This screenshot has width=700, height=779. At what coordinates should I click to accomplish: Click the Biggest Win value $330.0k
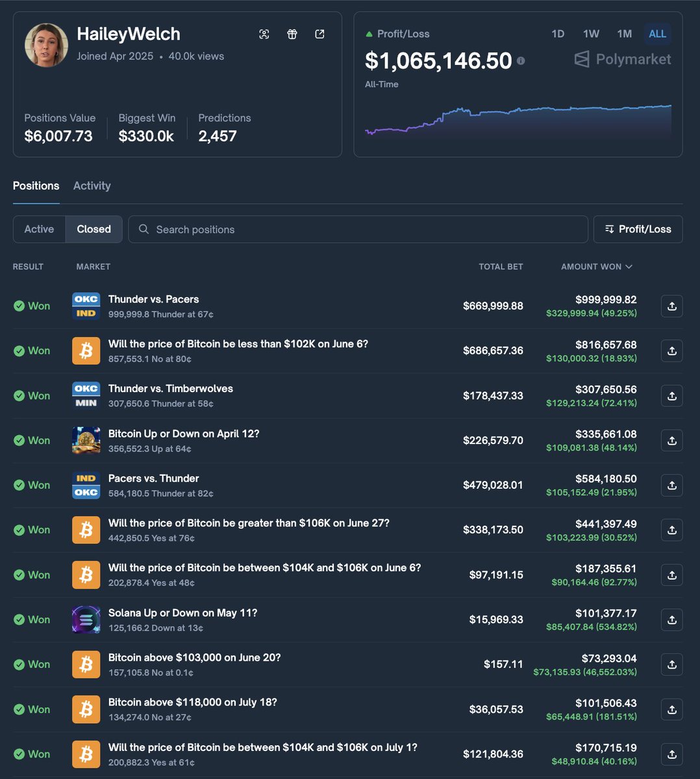click(x=146, y=136)
